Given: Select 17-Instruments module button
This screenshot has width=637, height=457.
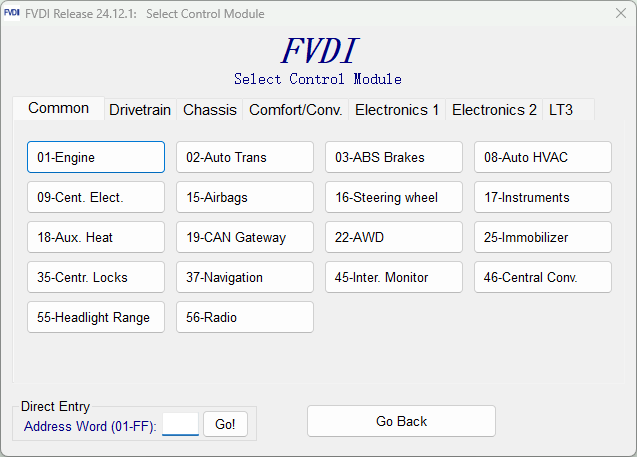Looking at the screenshot, I should coord(543,197).
